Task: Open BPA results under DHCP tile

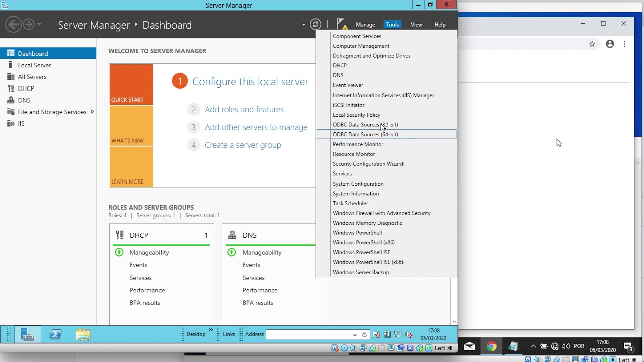Action: tap(145, 303)
